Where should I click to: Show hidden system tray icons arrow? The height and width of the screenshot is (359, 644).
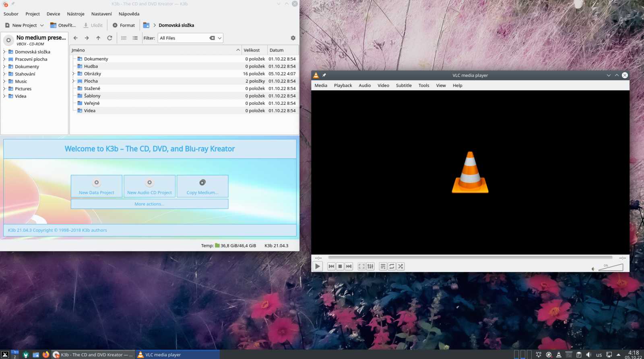pyautogui.click(x=619, y=355)
